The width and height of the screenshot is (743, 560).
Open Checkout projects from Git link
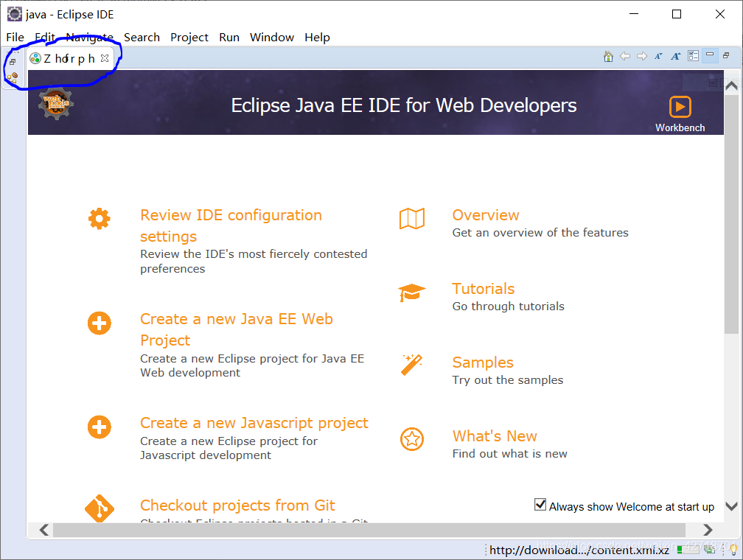point(237,505)
